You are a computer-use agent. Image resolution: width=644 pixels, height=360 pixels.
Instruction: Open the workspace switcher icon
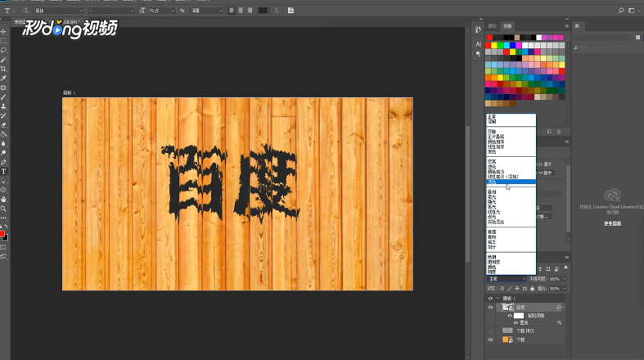pyautogui.click(x=631, y=11)
